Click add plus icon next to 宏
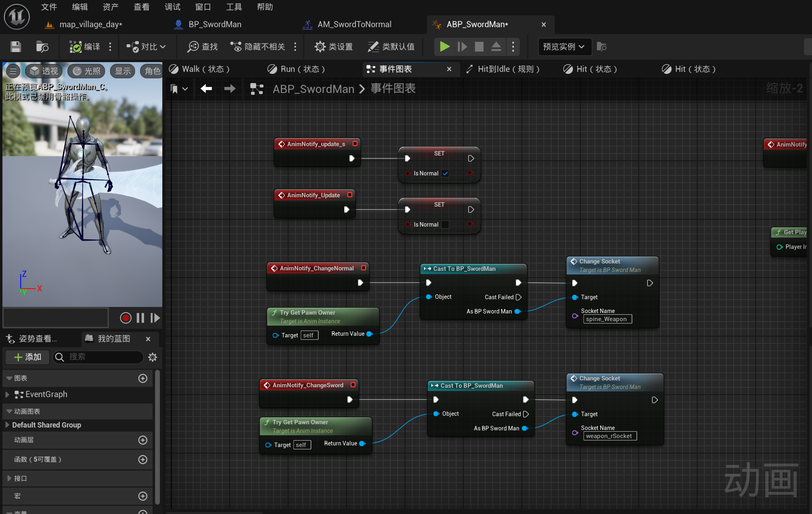The height and width of the screenshot is (514, 812). [x=143, y=496]
